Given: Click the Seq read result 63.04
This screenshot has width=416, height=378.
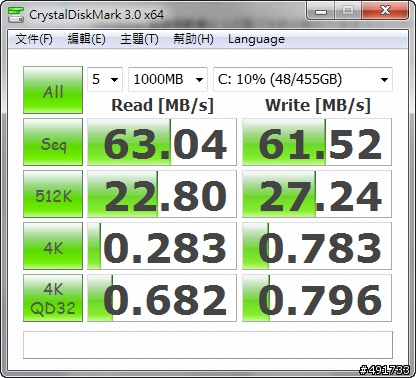Looking at the screenshot, I should coord(162,142).
